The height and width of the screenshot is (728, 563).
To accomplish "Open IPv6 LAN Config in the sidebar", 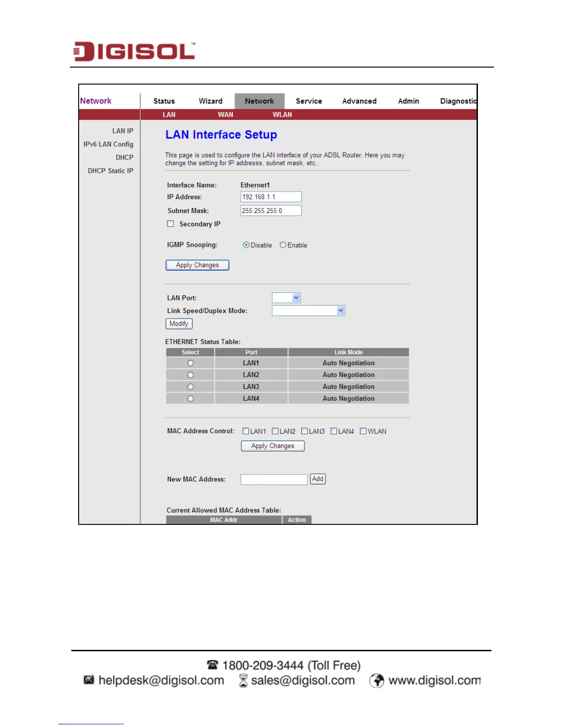I will pyautogui.click(x=109, y=144).
